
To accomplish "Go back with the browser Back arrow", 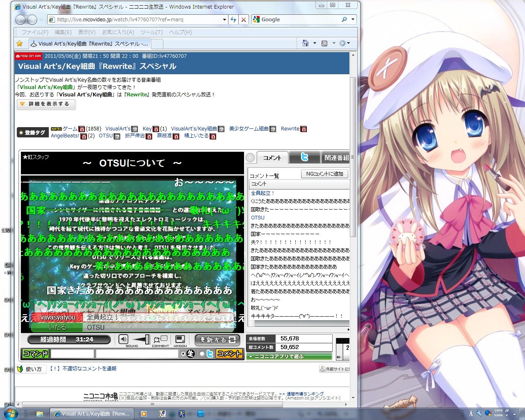I will pyautogui.click(x=20, y=19).
